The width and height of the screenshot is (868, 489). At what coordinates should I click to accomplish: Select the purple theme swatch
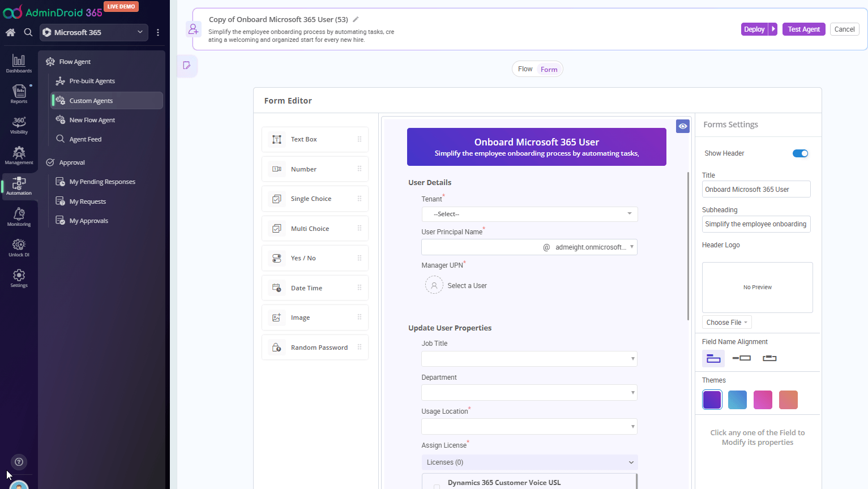coord(712,400)
